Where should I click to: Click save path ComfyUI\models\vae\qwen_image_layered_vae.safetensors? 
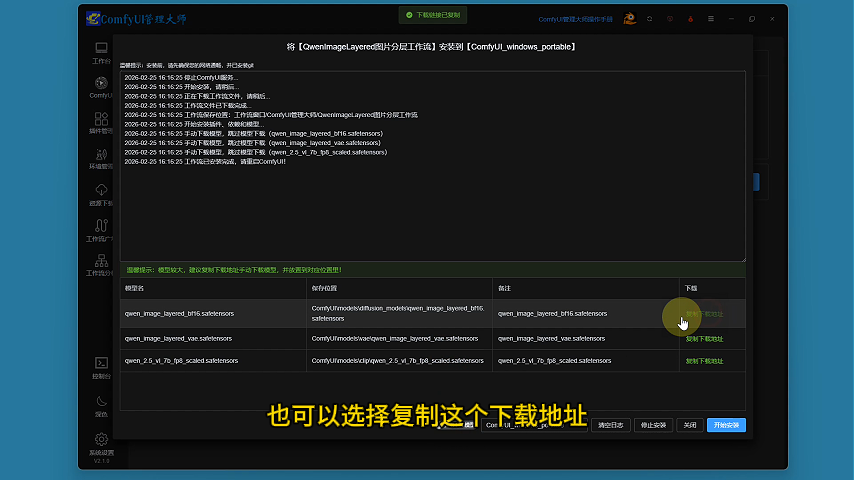395,339
